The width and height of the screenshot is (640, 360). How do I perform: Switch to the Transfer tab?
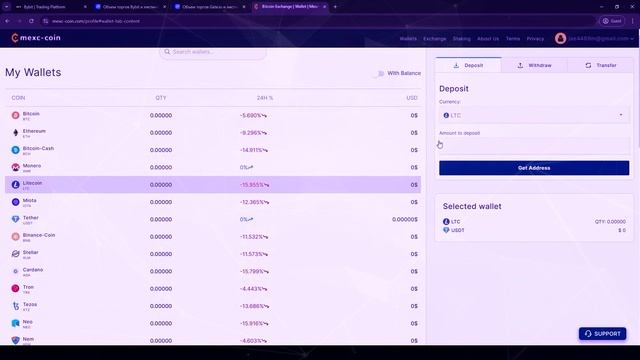pyautogui.click(x=600, y=65)
